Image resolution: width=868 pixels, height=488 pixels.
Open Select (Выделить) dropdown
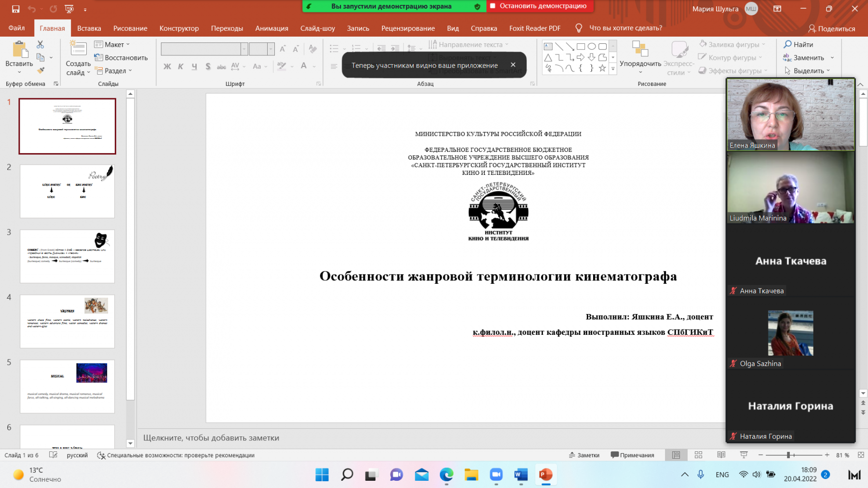(807, 70)
